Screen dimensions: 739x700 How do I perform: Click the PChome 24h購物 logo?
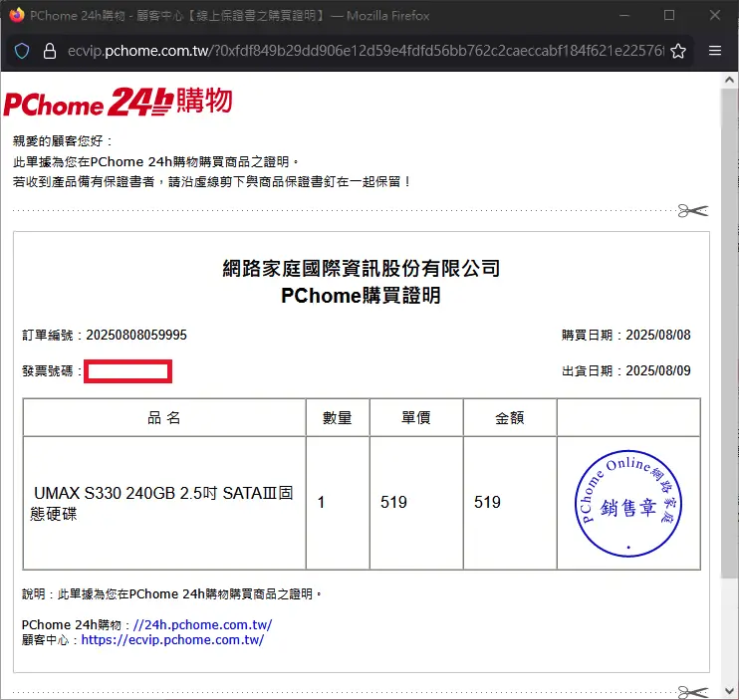pos(118,103)
